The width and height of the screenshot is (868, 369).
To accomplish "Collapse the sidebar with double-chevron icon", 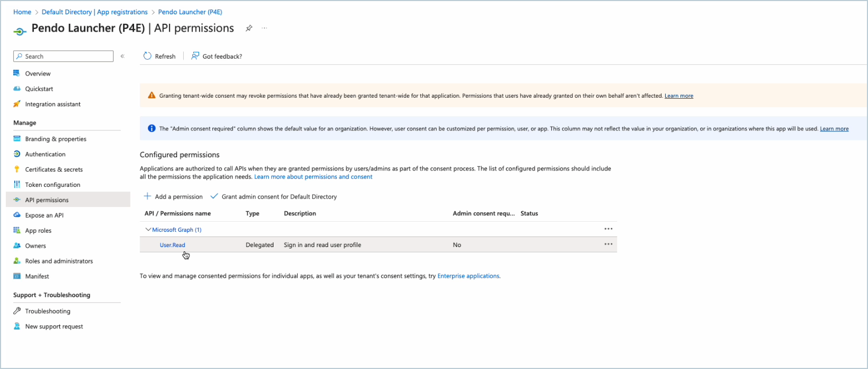I will [x=122, y=56].
